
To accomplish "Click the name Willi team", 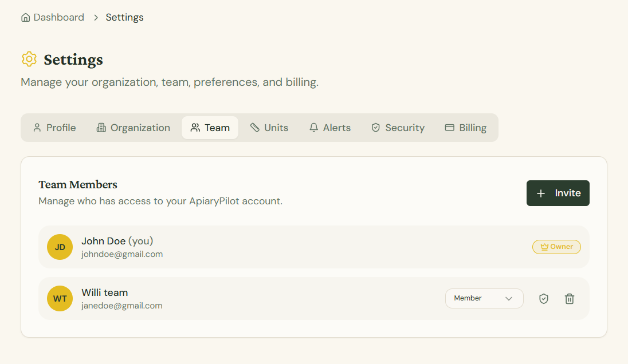I will pos(104,292).
